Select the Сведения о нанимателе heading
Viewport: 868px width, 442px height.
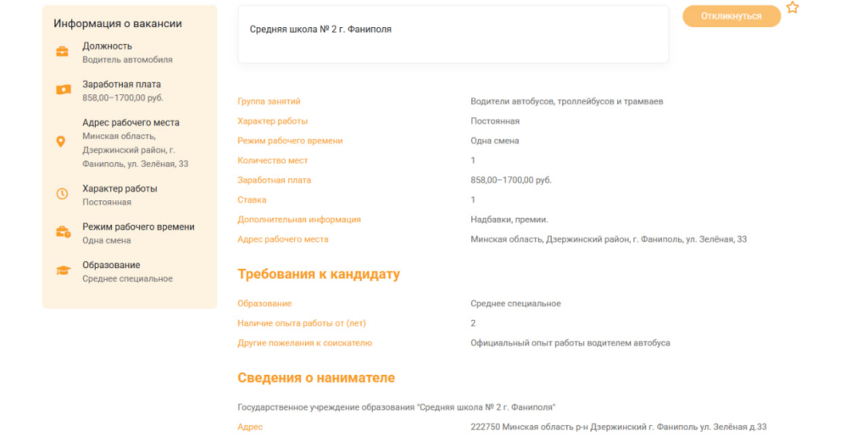point(315,378)
